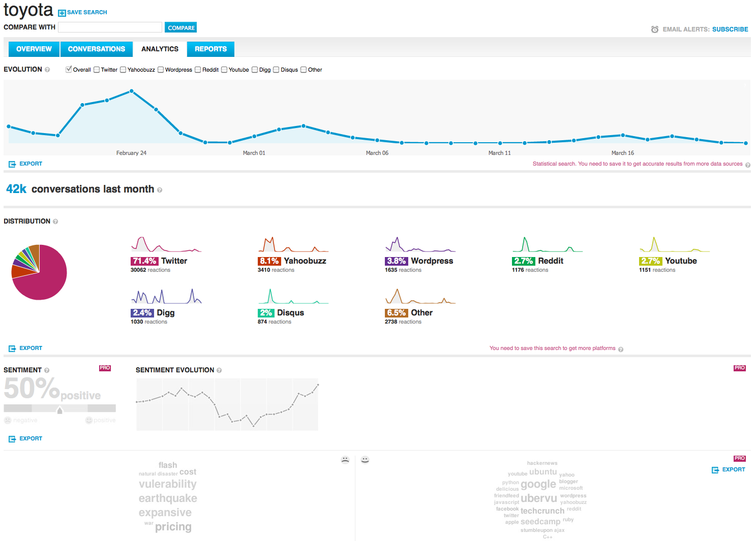The width and height of the screenshot is (756, 541).
Task: Click the happy face positive icon
Action: click(365, 460)
